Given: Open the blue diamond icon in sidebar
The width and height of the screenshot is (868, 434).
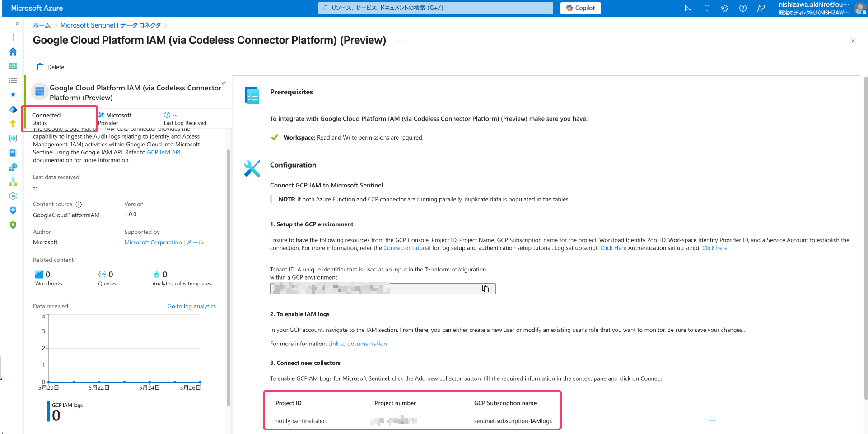Looking at the screenshot, I should click(x=13, y=109).
